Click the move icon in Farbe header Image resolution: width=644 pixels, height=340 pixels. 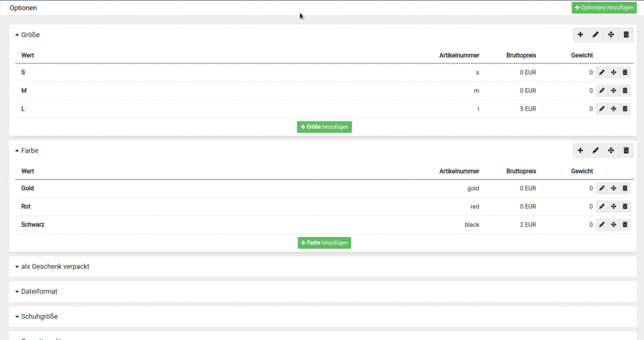[x=611, y=151]
